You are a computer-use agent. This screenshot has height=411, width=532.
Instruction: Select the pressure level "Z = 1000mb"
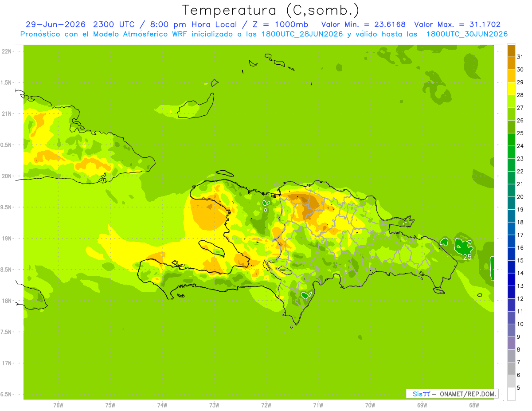click(x=278, y=24)
